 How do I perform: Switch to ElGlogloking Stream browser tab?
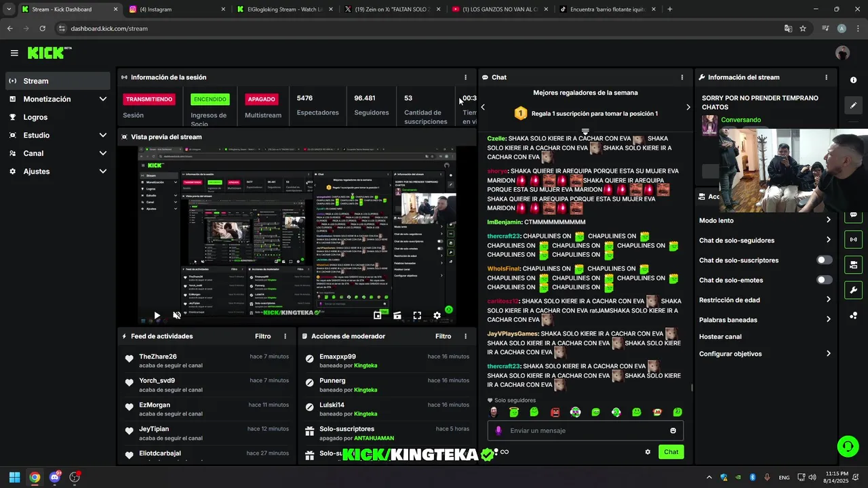tap(285, 9)
